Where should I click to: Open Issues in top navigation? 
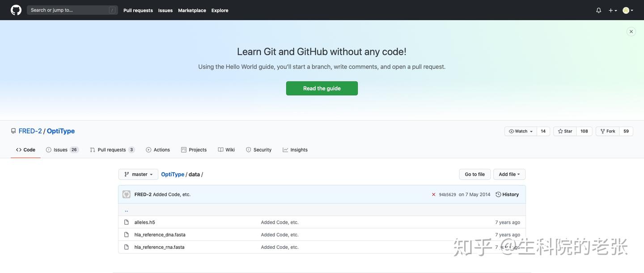click(x=165, y=10)
